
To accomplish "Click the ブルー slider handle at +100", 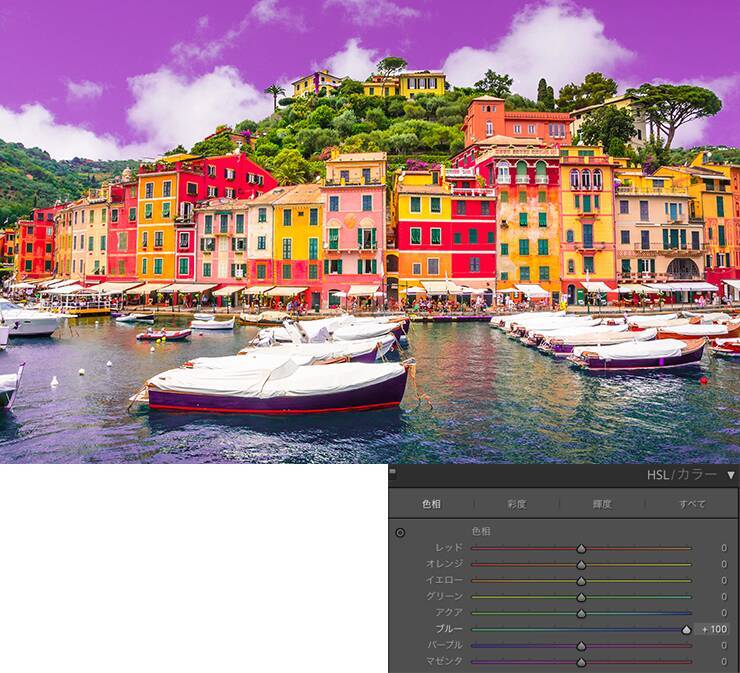I will click(686, 629).
